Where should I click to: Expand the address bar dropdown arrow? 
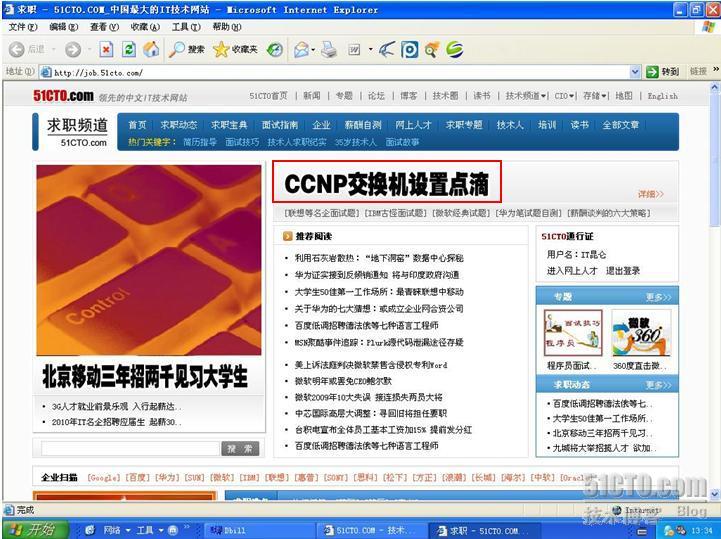[x=635, y=72]
